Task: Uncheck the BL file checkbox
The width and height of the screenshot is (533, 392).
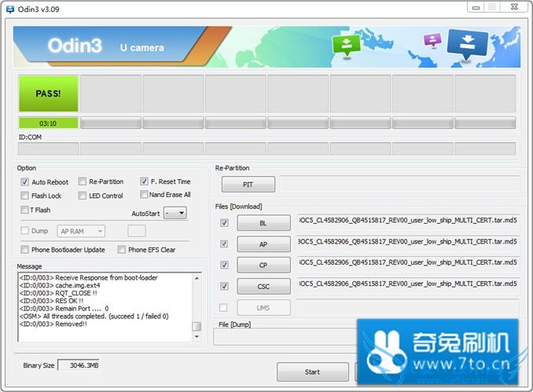Action: [x=224, y=223]
